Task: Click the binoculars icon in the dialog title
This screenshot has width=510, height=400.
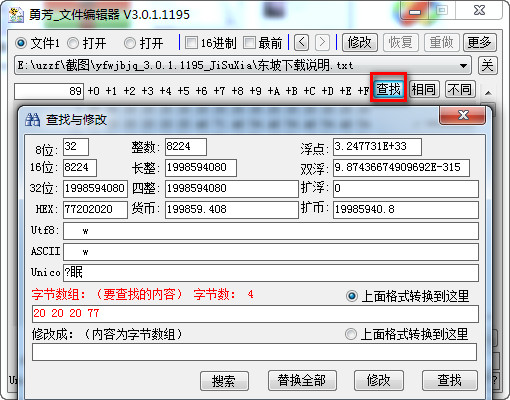Action: pyautogui.click(x=32, y=119)
